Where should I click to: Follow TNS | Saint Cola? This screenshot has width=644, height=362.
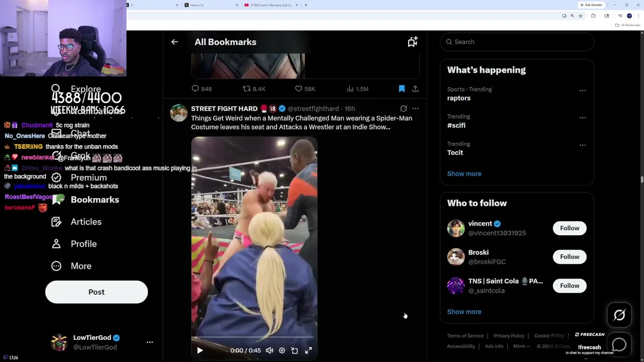coord(570,286)
